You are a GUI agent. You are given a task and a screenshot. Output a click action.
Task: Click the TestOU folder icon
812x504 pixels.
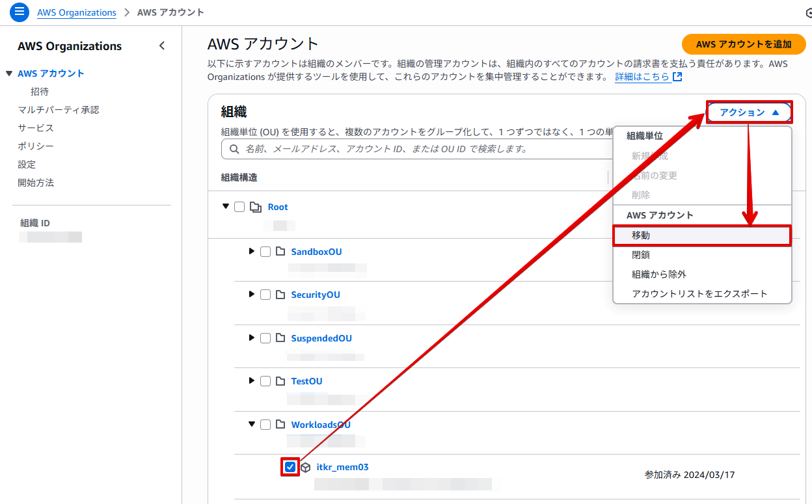pyautogui.click(x=280, y=381)
